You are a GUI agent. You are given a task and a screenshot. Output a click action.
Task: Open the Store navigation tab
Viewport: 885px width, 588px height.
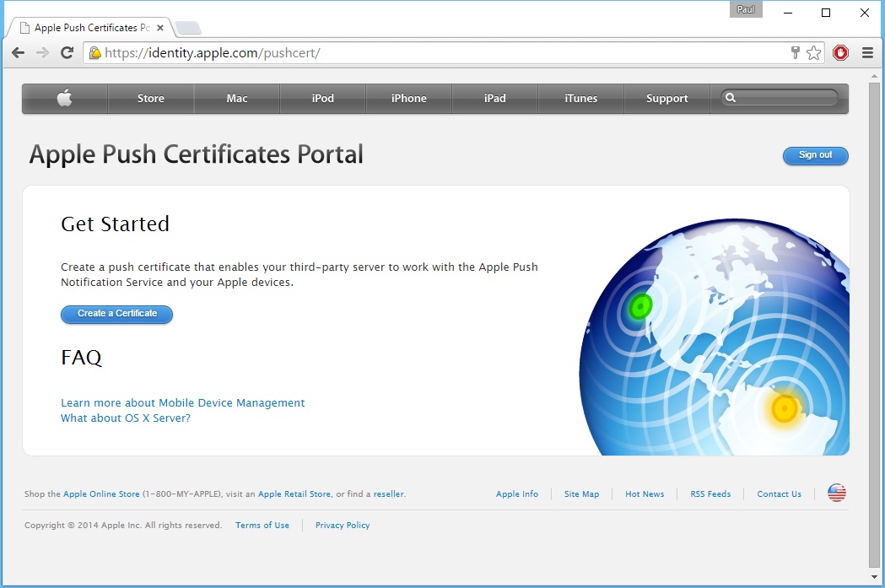pyautogui.click(x=151, y=99)
